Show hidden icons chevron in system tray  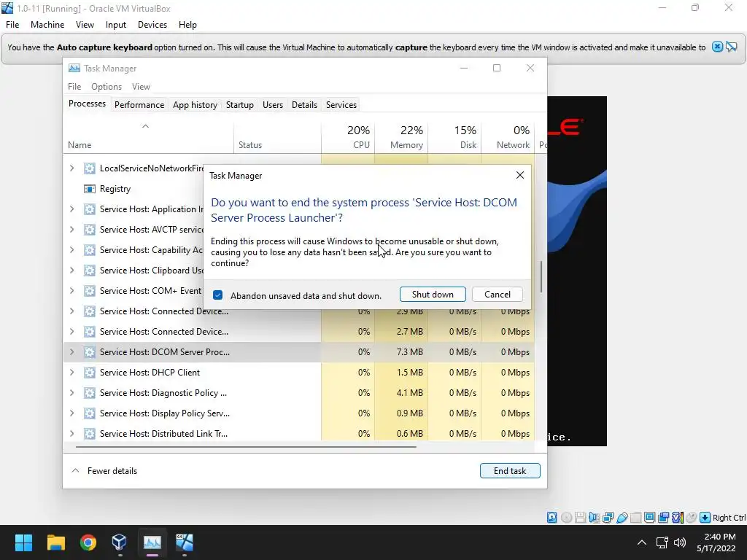coord(642,542)
